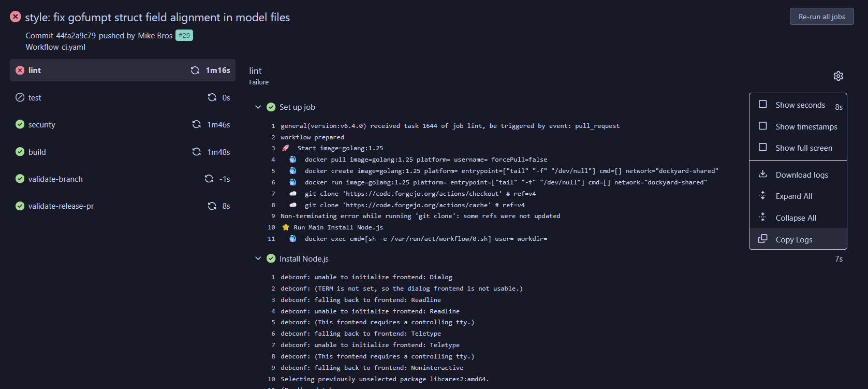This screenshot has height=389, width=868.
Task: Enable the Show seconds checkbox
Action: point(763,104)
